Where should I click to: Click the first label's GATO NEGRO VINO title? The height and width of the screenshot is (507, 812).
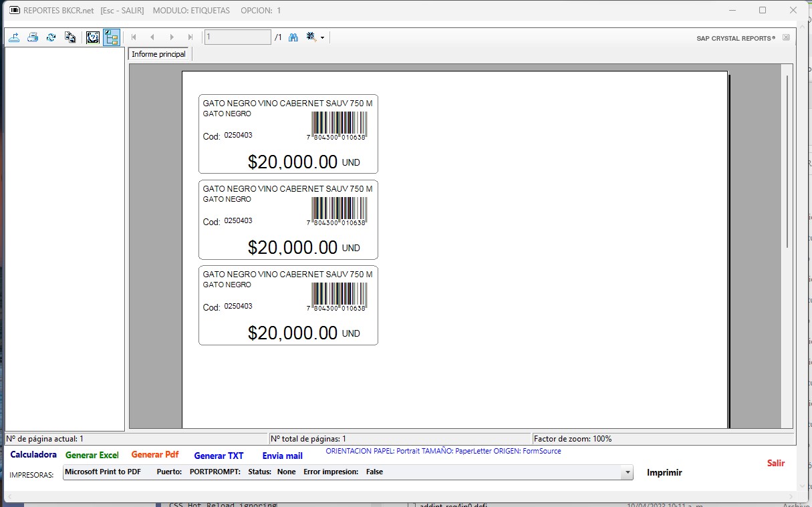tap(287, 103)
